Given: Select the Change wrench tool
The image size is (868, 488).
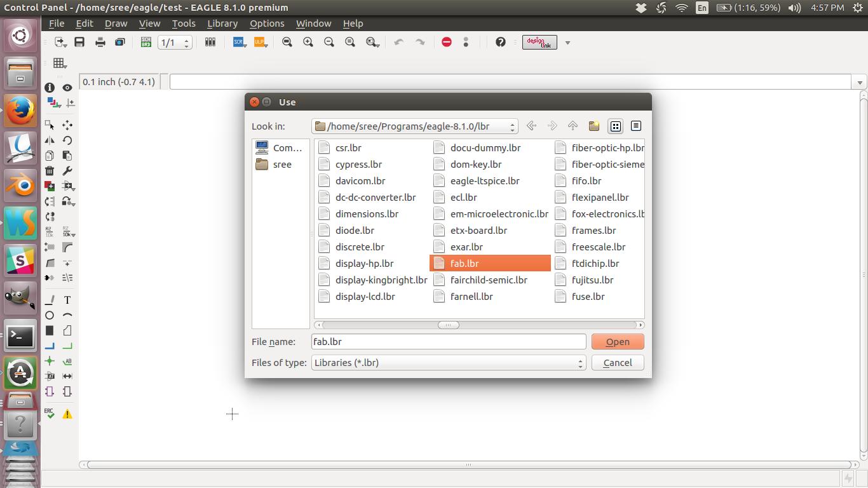Looking at the screenshot, I should click(67, 171).
